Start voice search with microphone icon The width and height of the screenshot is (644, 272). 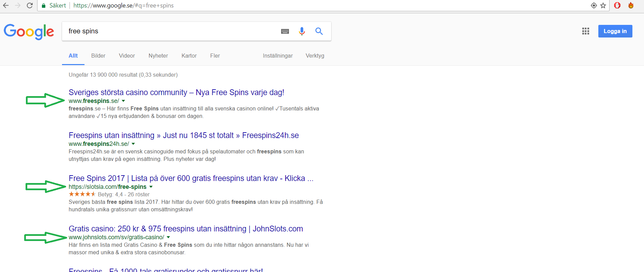pos(302,31)
